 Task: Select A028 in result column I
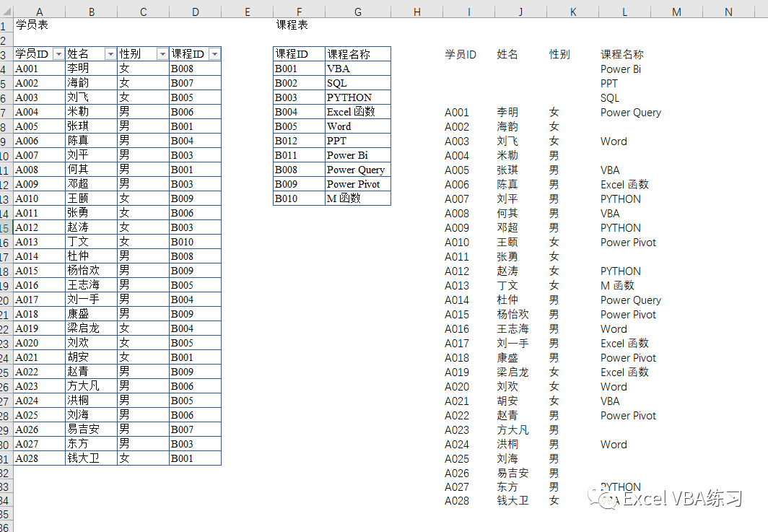coord(456,501)
